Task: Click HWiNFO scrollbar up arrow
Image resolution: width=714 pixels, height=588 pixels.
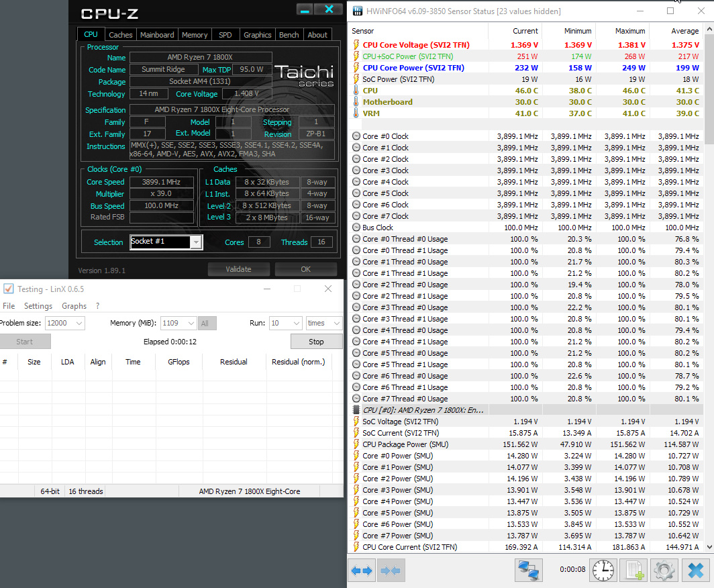Action: (709, 29)
